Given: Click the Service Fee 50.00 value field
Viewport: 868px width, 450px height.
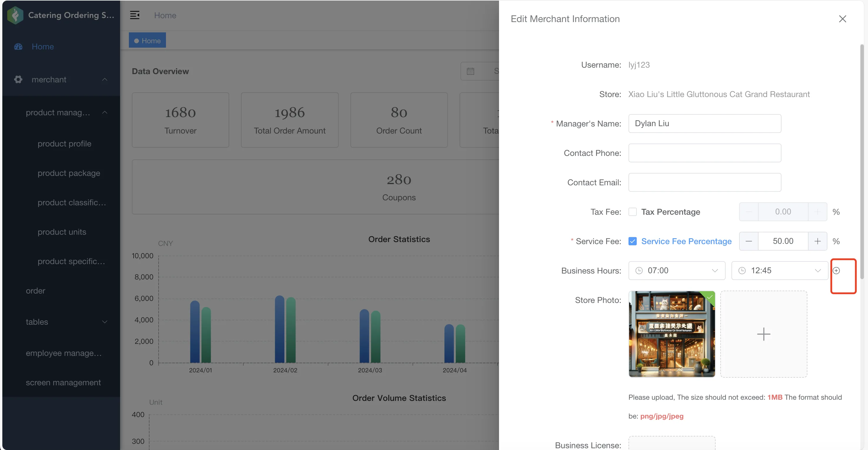Looking at the screenshot, I should 783,241.
